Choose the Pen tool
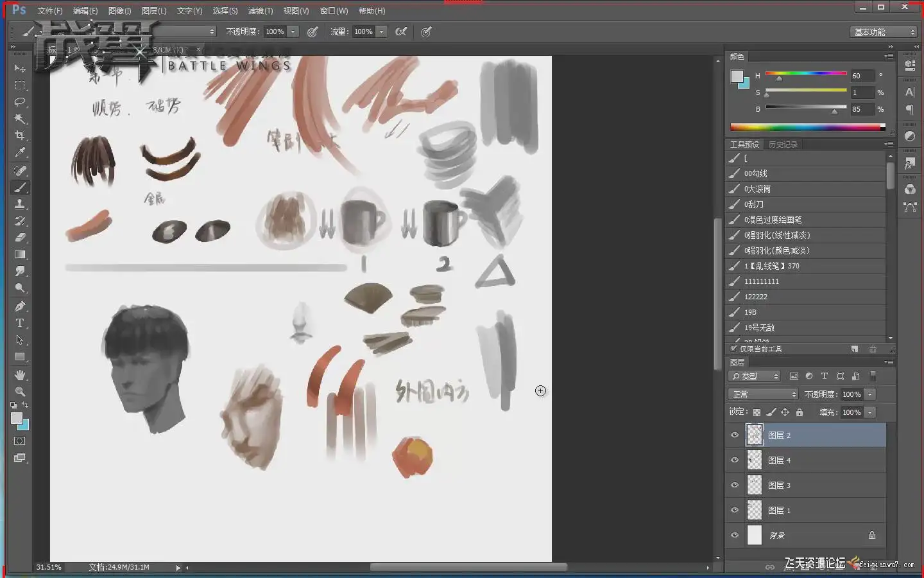924x578 pixels. click(x=20, y=306)
